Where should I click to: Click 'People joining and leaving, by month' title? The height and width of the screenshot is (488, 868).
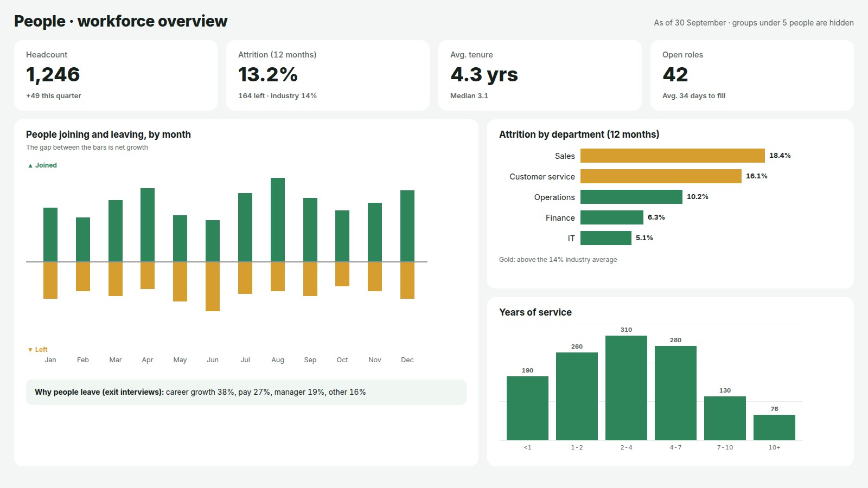[x=108, y=134]
